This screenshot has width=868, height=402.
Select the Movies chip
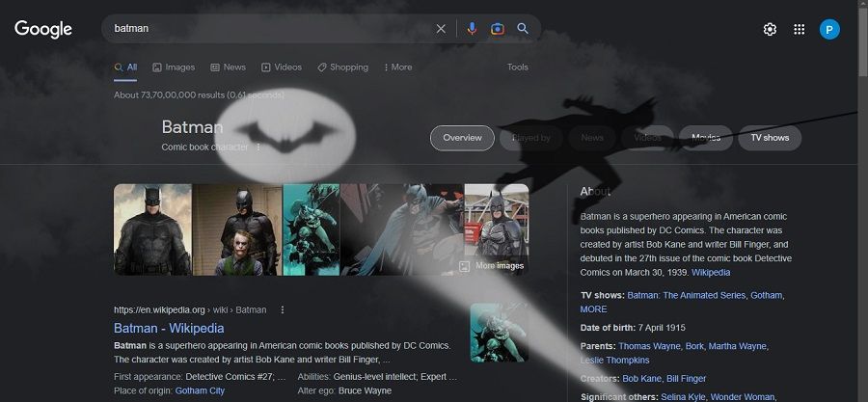pos(706,138)
